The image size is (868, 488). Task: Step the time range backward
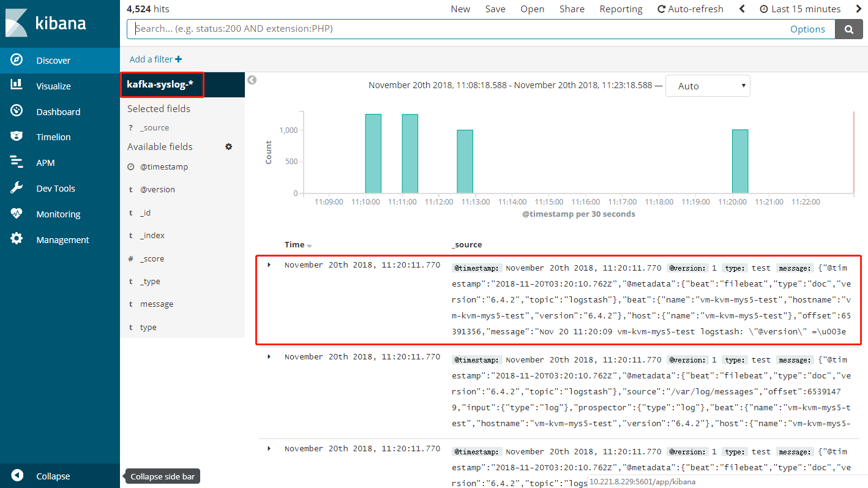[743, 9]
